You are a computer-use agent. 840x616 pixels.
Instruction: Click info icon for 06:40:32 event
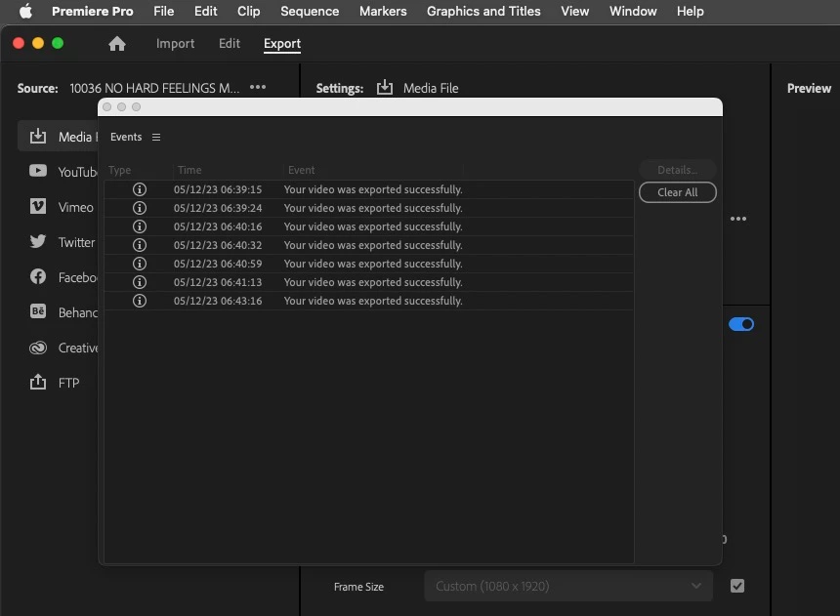[140, 245]
